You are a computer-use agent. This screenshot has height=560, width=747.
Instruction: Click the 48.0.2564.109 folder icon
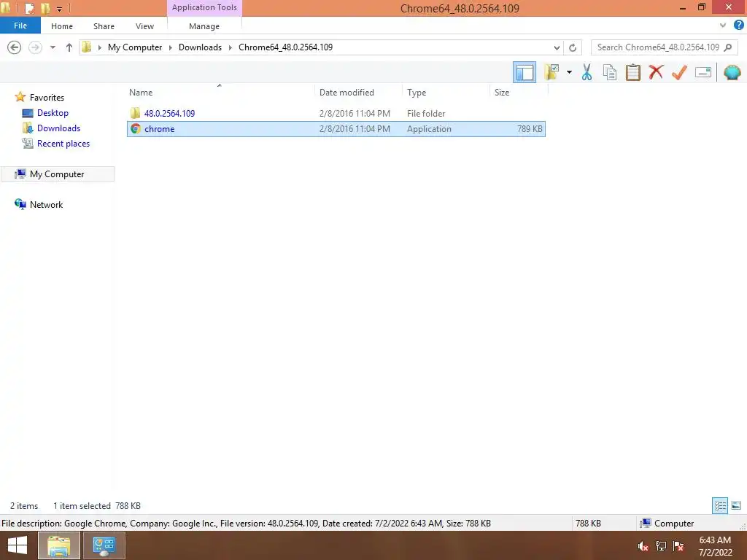point(135,113)
